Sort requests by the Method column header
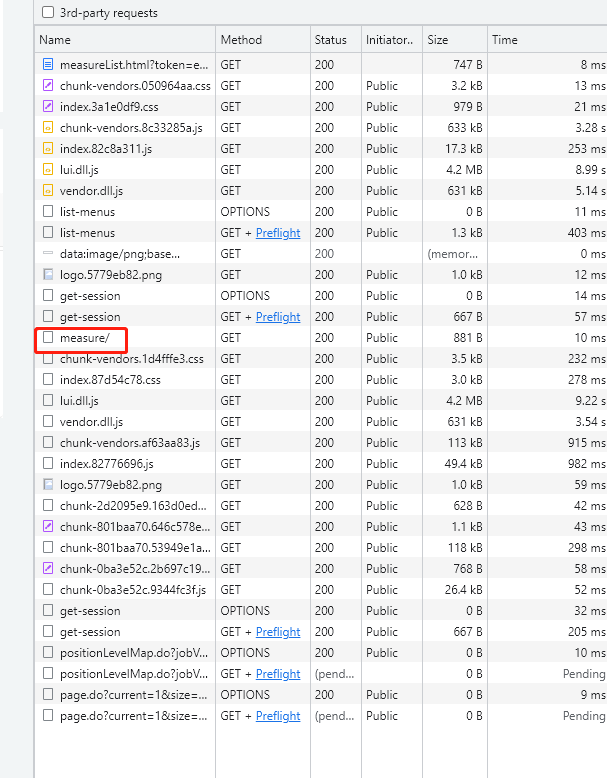 241,40
